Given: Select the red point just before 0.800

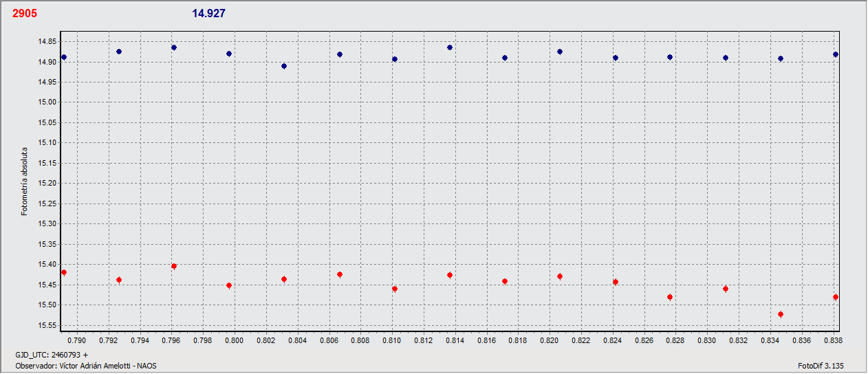Looking at the screenshot, I should (229, 285).
